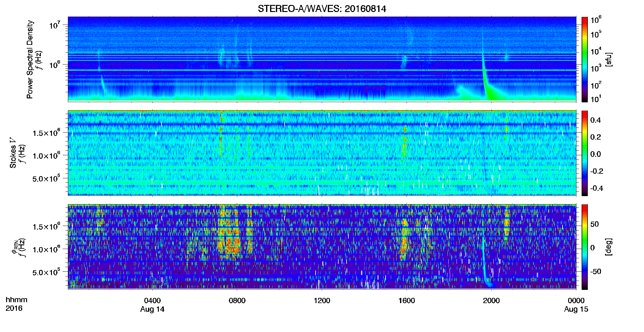Click the hhmm time format label
This screenshot has width=644, height=332.
coord(17,300)
